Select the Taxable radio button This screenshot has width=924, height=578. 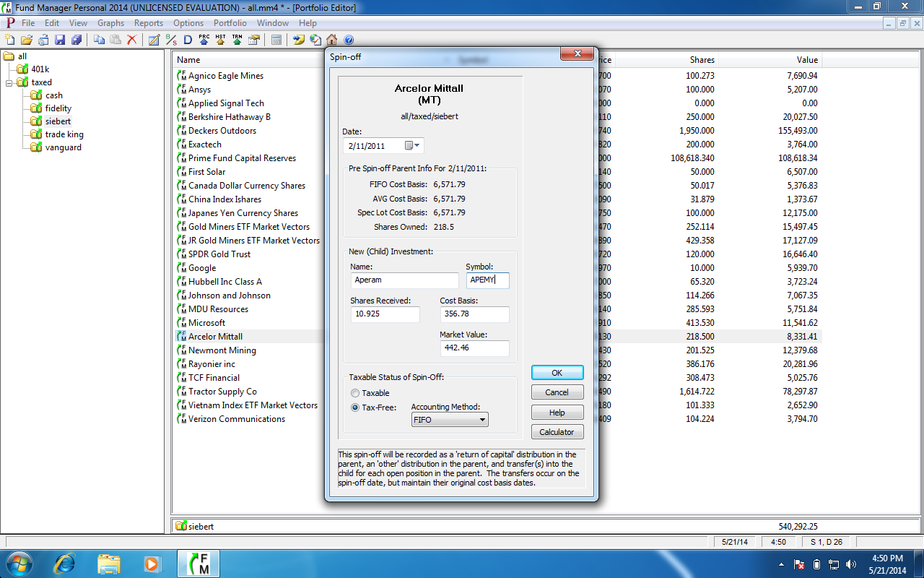pyautogui.click(x=355, y=393)
